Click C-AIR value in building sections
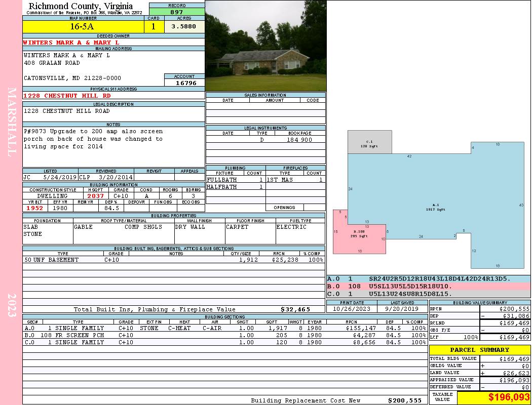Image resolution: width=532 pixels, height=405 pixels. coord(212,328)
